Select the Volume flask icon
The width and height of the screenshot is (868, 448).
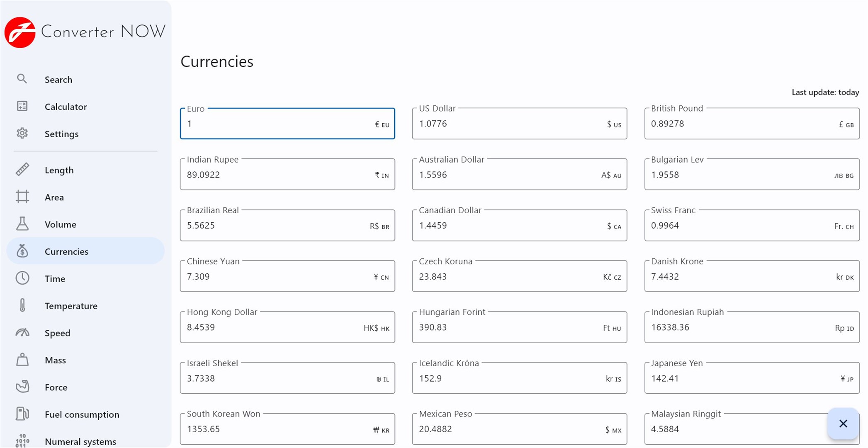pos(22,224)
